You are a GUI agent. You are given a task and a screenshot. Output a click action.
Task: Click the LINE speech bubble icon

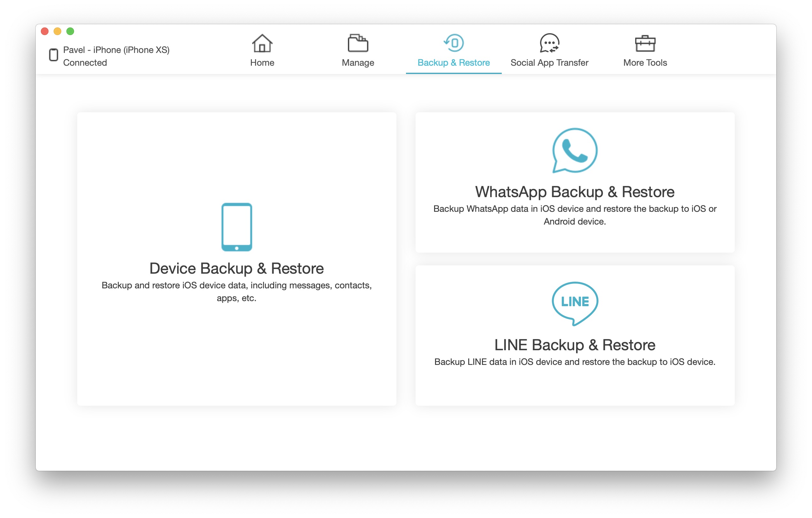click(x=575, y=302)
